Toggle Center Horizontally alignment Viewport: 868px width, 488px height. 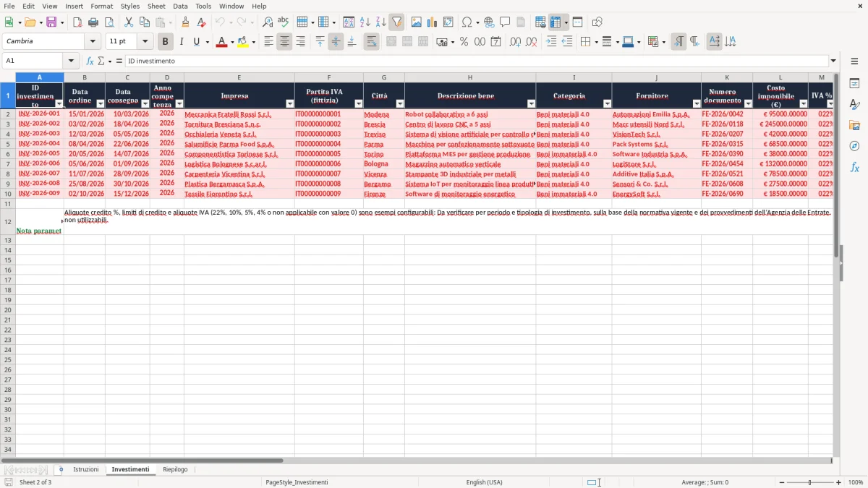(x=285, y=42)
